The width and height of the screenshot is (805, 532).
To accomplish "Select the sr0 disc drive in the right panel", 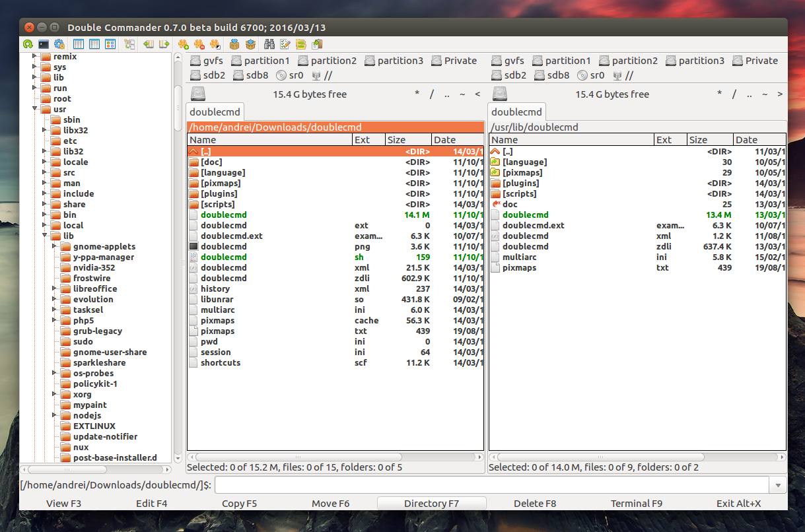I will (x=591, y=75).
